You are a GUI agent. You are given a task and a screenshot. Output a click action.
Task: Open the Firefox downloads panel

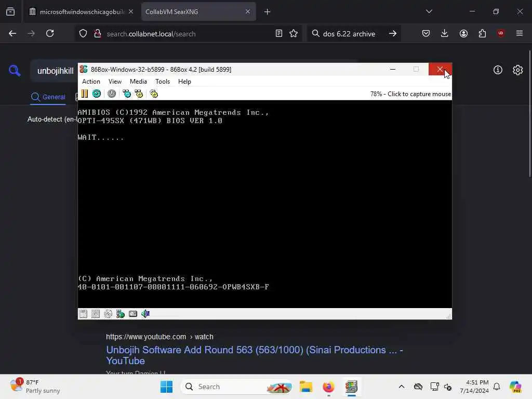click(x=445, y=33)
